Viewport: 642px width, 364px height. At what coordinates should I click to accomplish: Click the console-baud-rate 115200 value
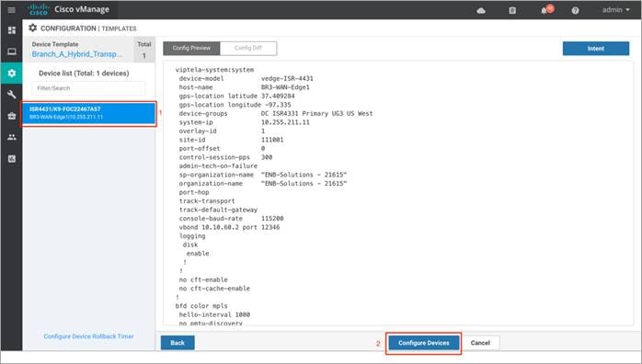272,219
